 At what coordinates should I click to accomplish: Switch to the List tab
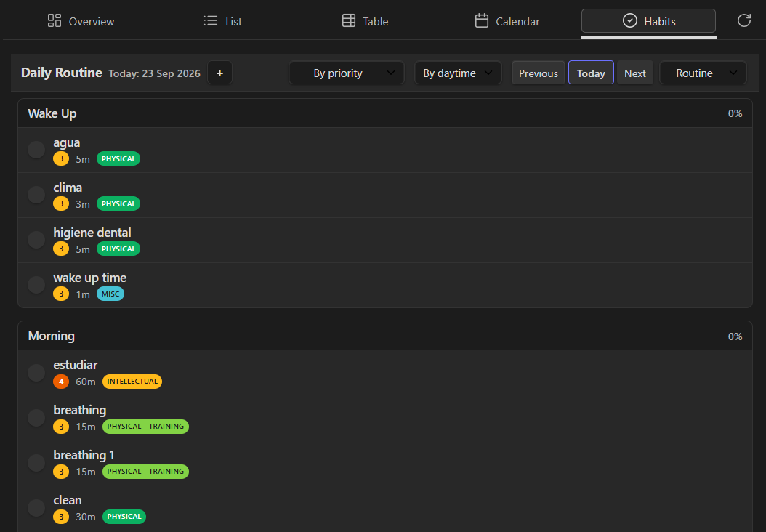tap(223, 21)
